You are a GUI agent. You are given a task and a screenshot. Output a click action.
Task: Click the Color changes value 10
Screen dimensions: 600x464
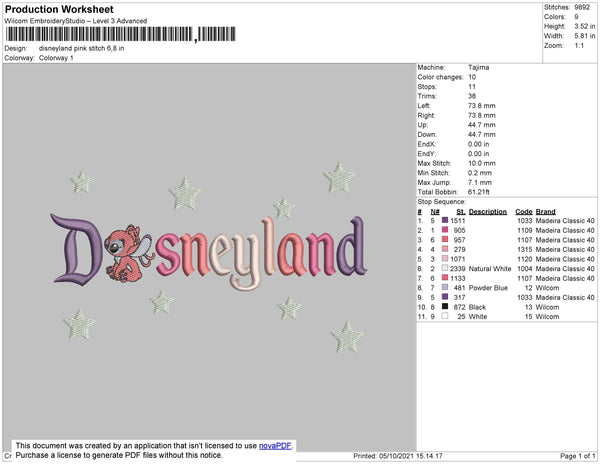tap(472, 77)
